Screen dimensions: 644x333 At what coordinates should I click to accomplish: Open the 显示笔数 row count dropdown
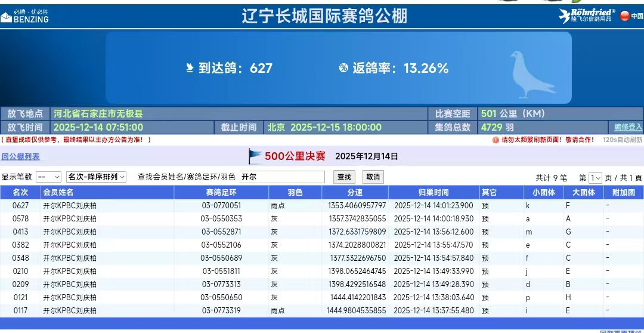tap(49, 177)
